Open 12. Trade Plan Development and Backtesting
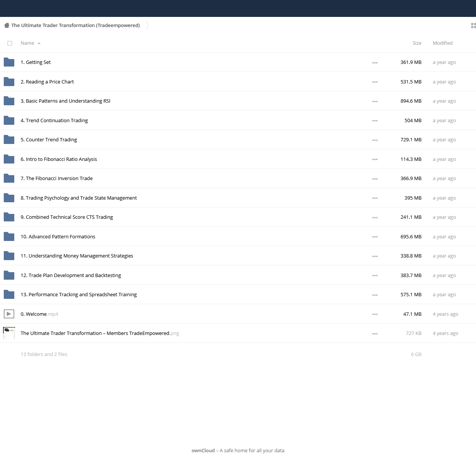Image resolution: width=476 pixels, height=462 pixels. (x=71, y=275)
